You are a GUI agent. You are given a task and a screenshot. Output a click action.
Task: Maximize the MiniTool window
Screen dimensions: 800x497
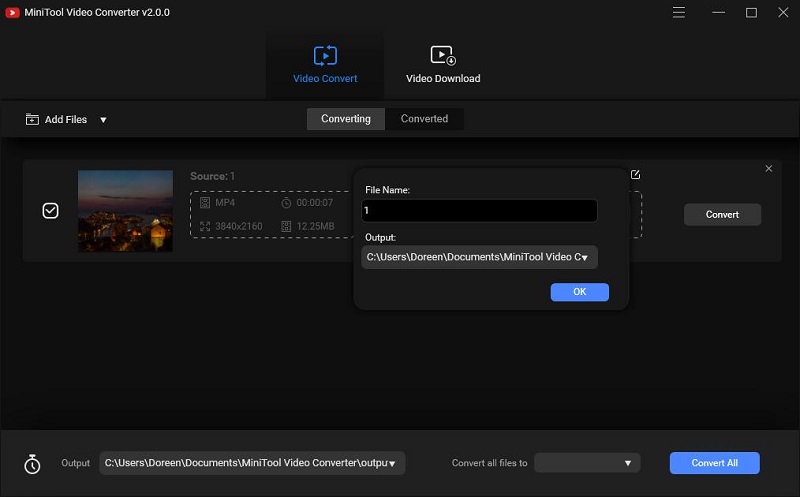pos(751,12)
